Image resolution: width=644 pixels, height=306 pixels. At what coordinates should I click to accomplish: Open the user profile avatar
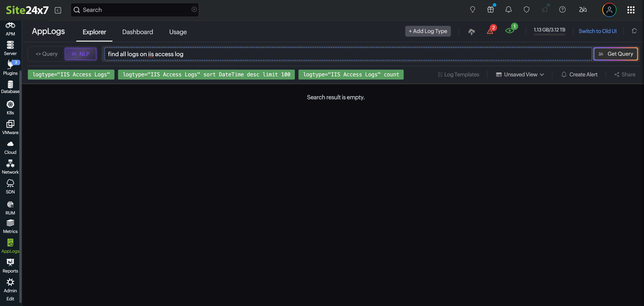tap(609, 10)
